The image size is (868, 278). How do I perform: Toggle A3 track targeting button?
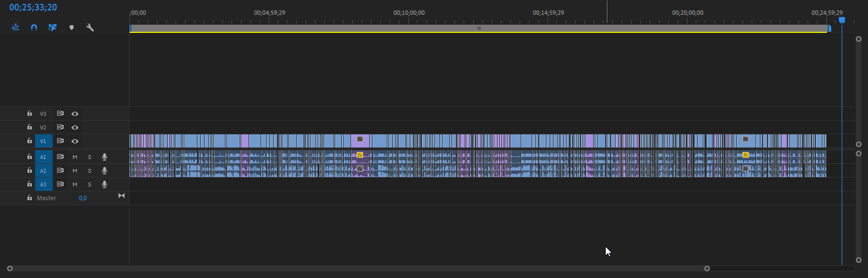pyautogui.click(x=43, y=184)
